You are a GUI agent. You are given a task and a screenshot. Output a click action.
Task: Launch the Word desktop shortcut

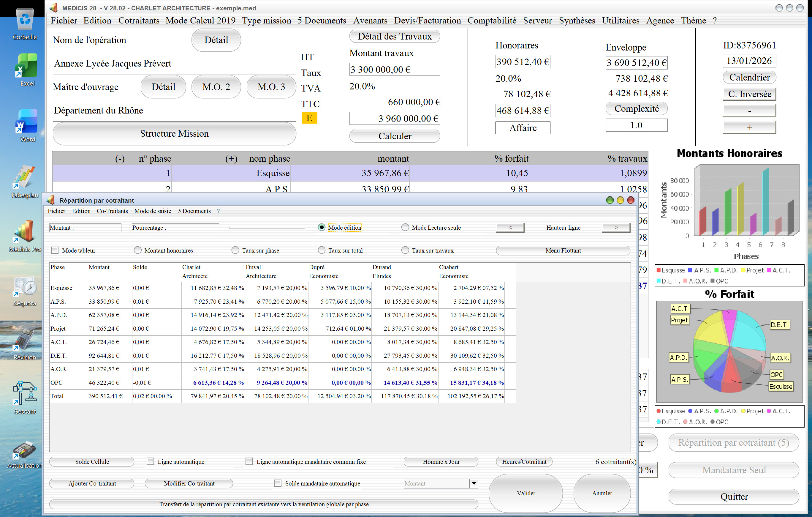[x=26, y=126]
